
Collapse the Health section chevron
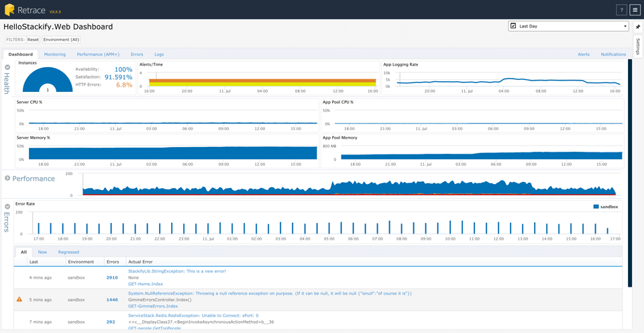pyautogui.click(x=7, y=66)
